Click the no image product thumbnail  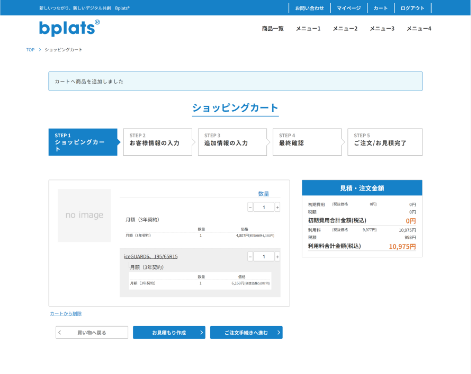84,215
